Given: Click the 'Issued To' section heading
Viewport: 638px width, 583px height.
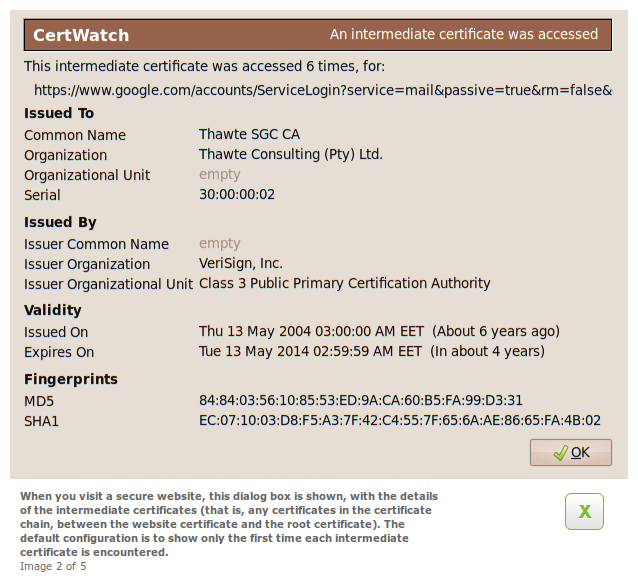Looking at the screenshot, I should click(x=59, y=113).
